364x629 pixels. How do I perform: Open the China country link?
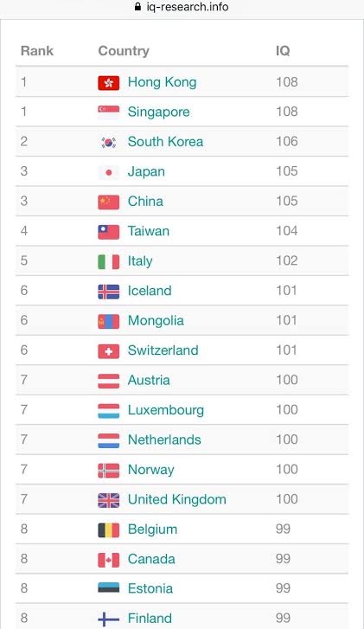click(x=145, y=201)
